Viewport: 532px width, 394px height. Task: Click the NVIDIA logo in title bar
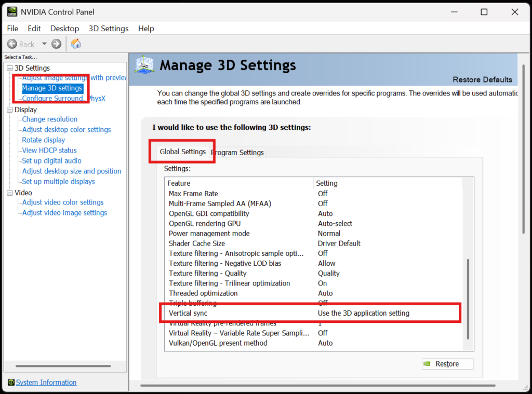click(x=11, y=11)
